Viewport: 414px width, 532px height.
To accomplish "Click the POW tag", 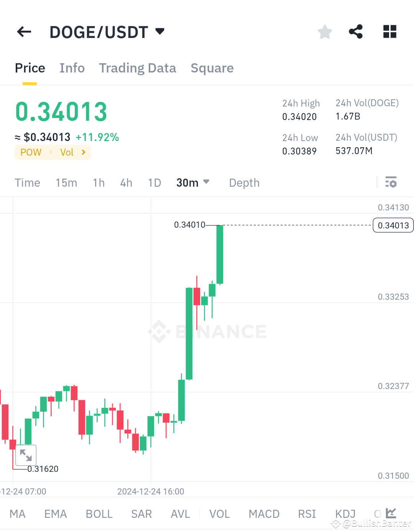I will click(30, 152).
